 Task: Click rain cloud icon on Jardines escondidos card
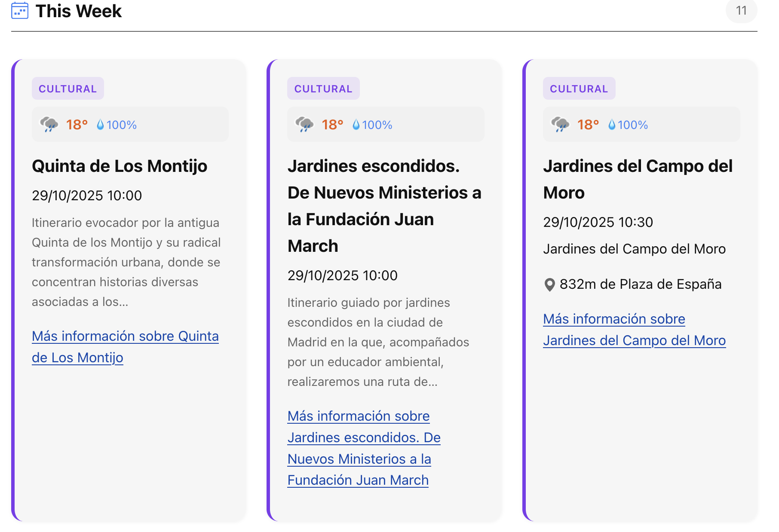305,124
